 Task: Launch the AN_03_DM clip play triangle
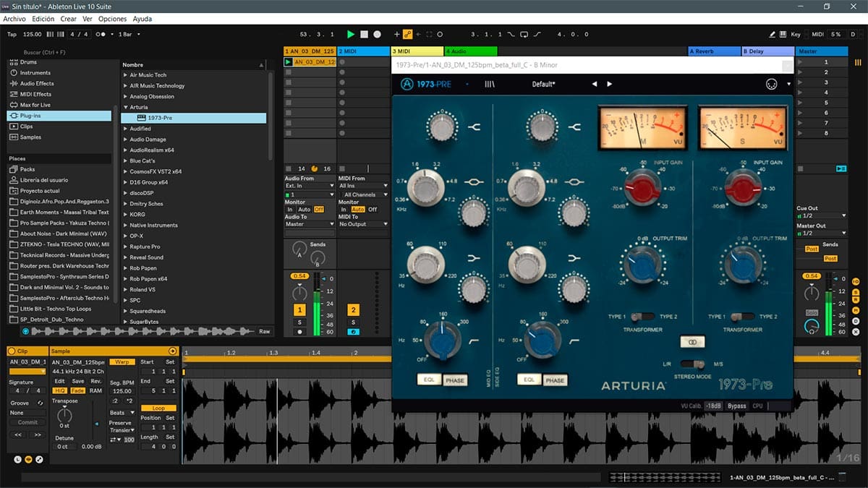pyautogui.click(x=288, y=62)
